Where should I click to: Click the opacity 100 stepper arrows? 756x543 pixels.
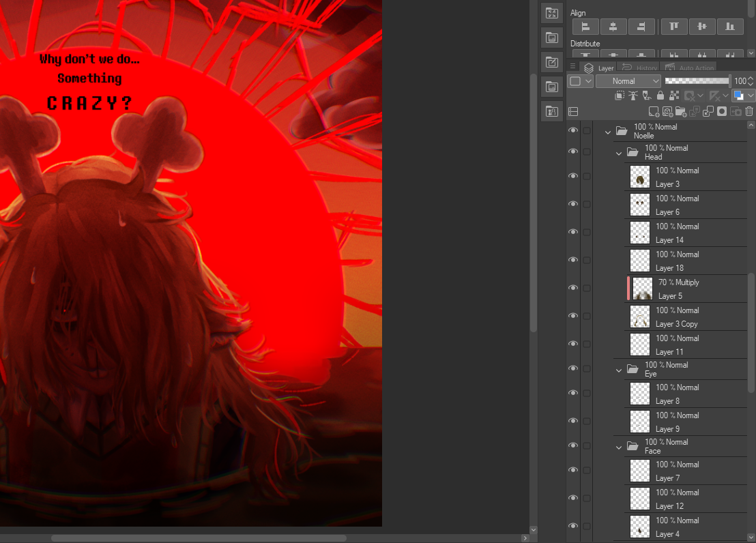pos(751,81)
